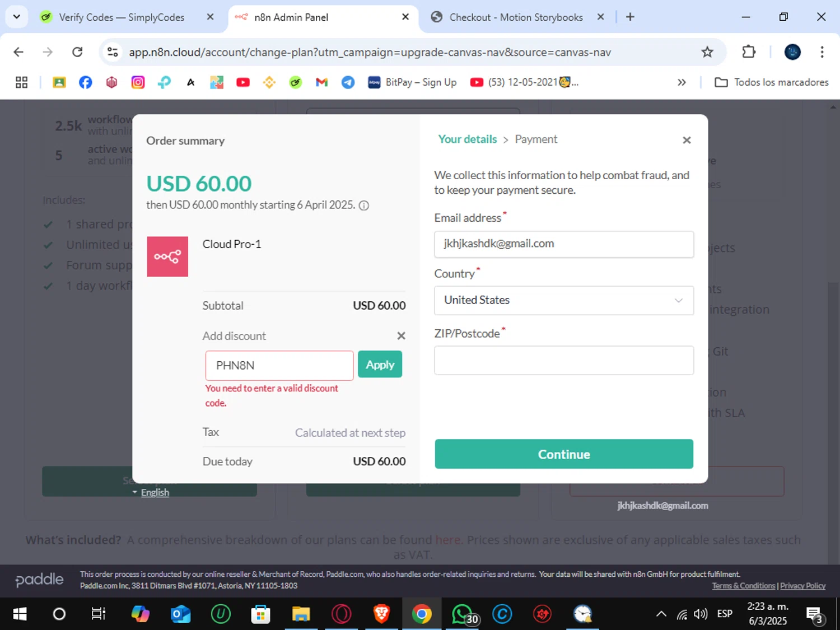Click the billing info icon near 6 April 2025

[364, 206]
